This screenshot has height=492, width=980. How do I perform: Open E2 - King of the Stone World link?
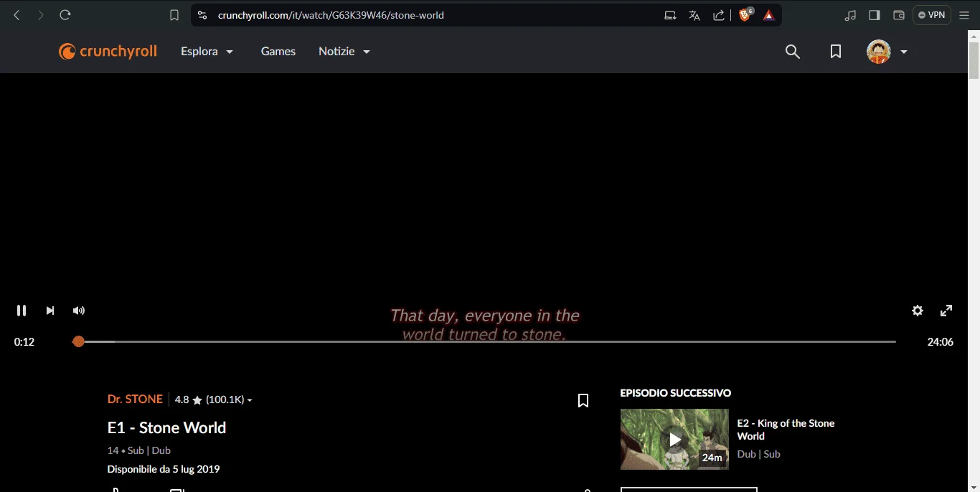786,430
